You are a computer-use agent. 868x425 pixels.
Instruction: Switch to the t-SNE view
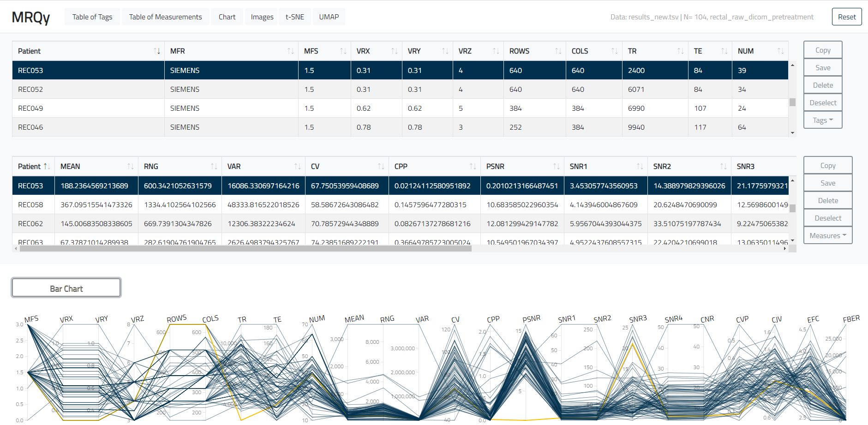pos(294,17)
